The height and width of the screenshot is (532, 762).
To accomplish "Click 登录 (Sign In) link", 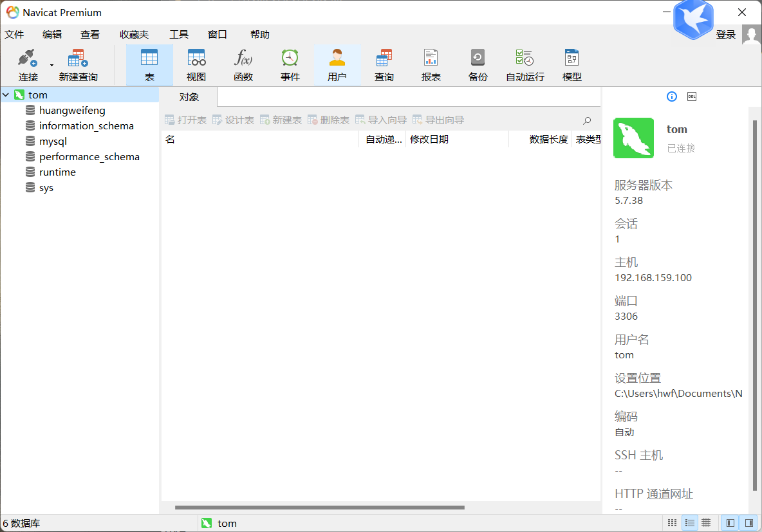I will tap(725, 35).
